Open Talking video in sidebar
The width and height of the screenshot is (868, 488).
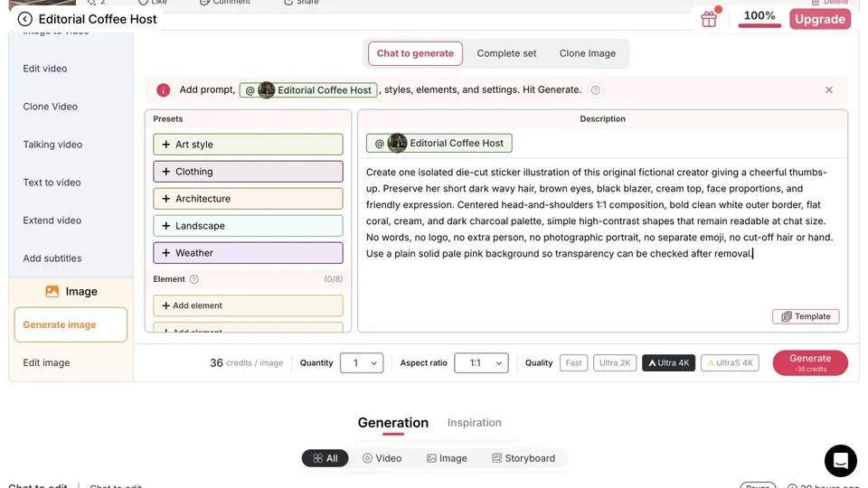tap(52, 145)
